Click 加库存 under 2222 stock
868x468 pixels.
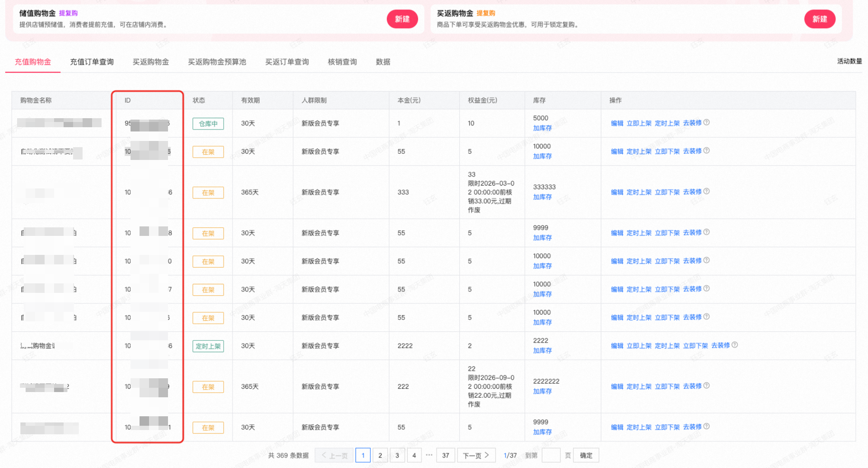tap(542, 351)
